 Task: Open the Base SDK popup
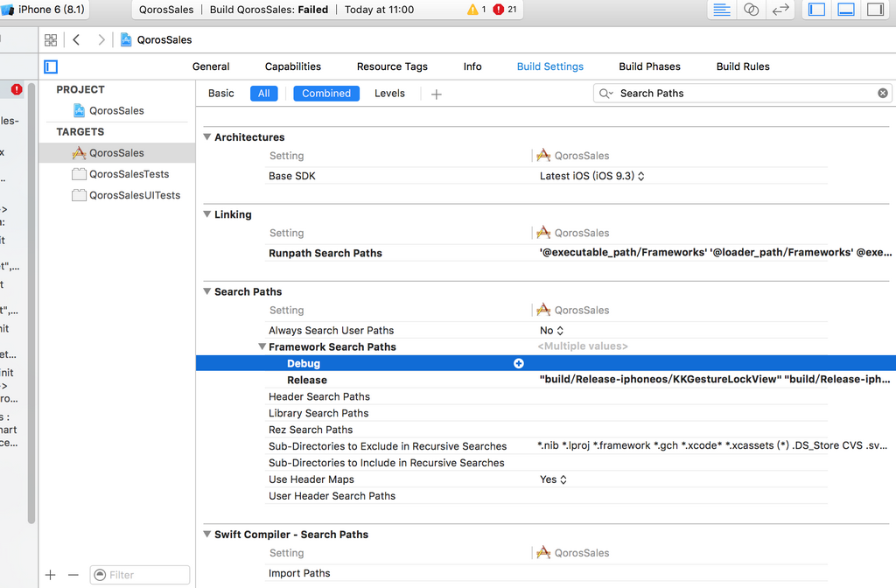[x=592, y=176]
